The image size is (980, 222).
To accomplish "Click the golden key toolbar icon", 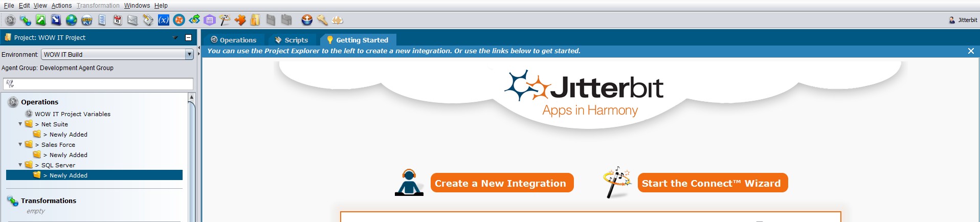I will coord(322,20).
